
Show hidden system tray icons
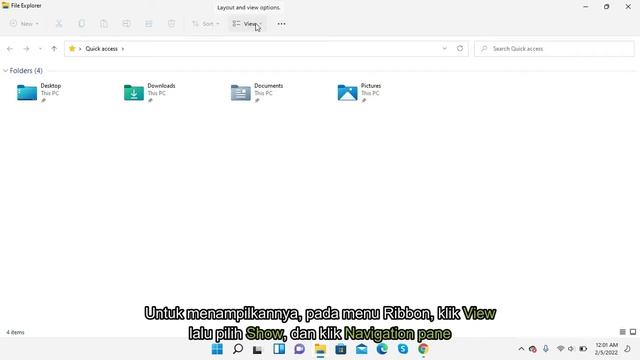pos(521,349)
